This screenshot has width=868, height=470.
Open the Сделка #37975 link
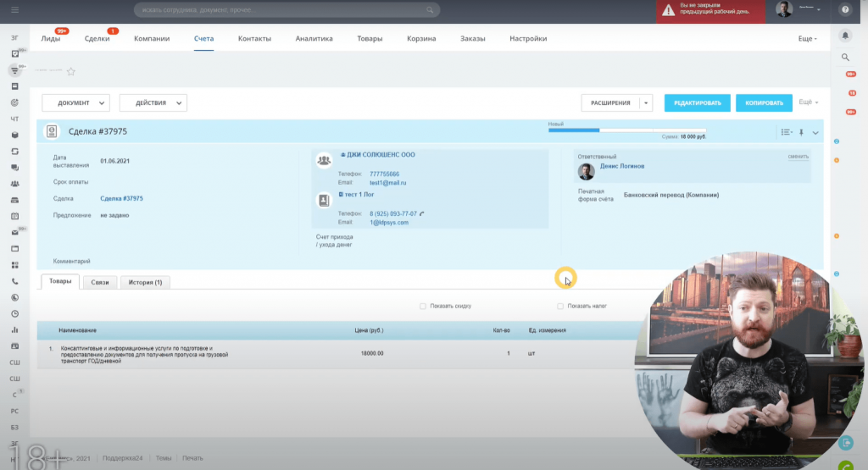point(121,198)
